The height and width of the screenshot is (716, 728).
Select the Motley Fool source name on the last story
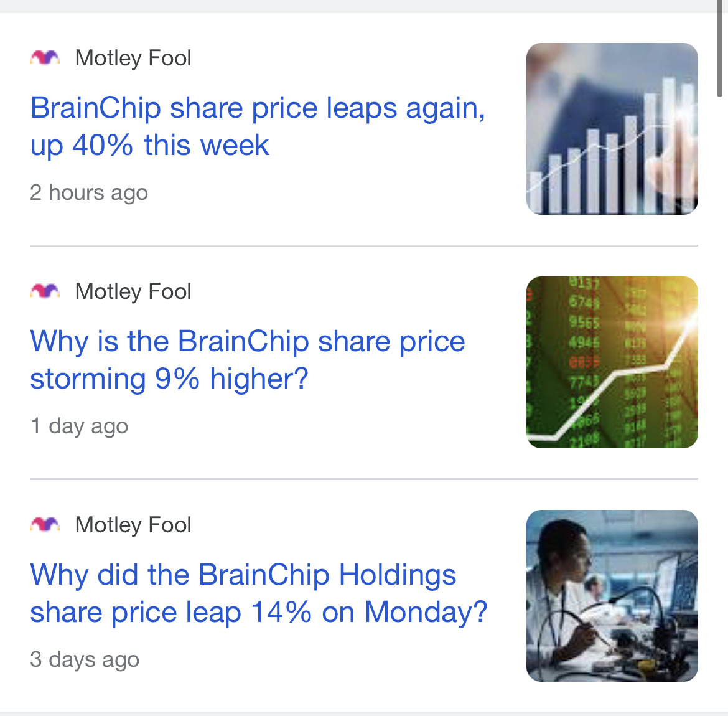point(133,525)
